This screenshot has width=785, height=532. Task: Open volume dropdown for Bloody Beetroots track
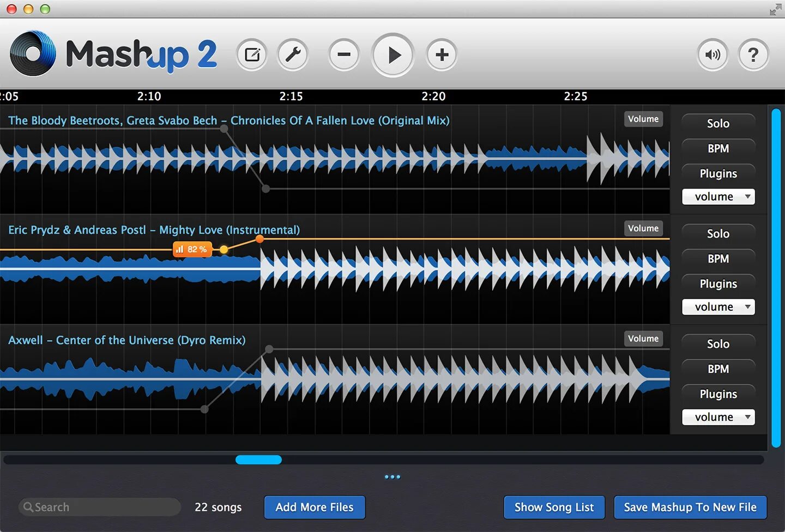click(718, 197)
